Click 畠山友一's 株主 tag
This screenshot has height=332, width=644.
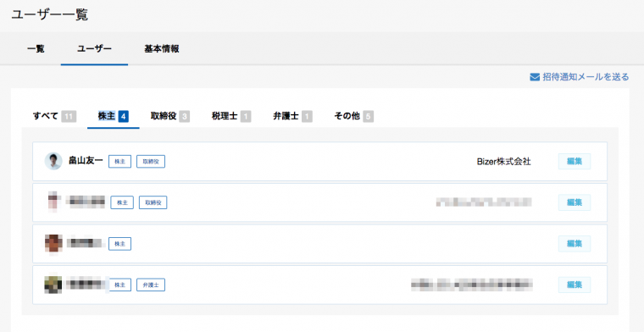click(x=120, y=162)
